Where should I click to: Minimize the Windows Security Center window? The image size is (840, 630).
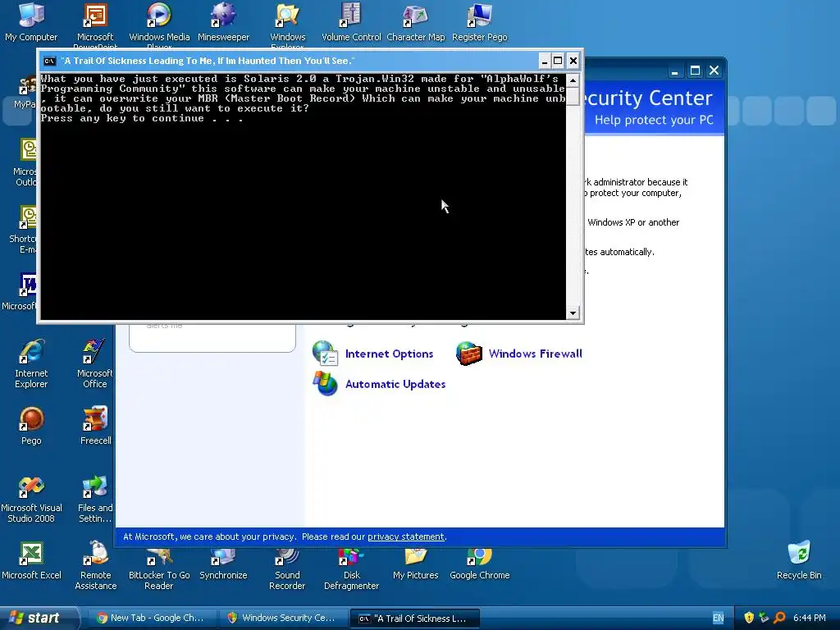pos(675,71)
